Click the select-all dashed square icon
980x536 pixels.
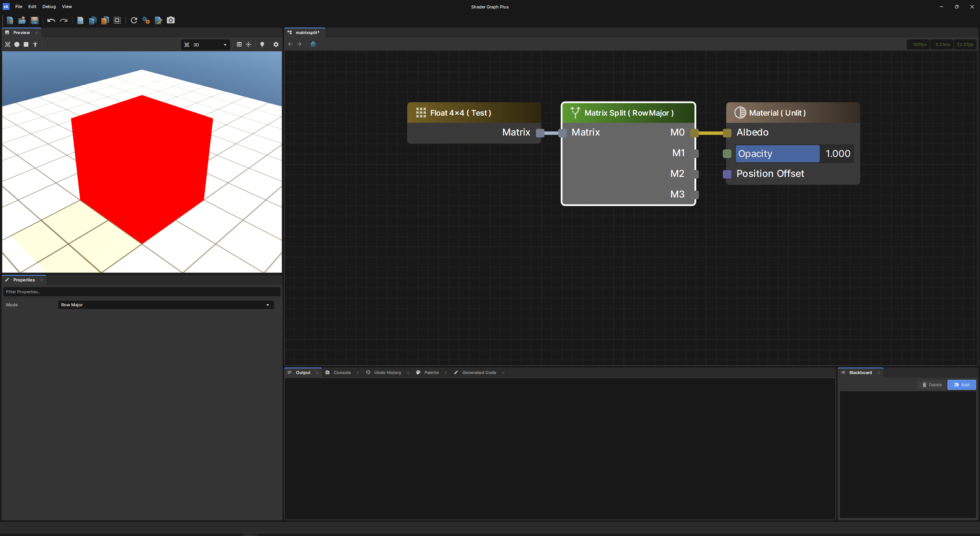[x=117, y=20]
